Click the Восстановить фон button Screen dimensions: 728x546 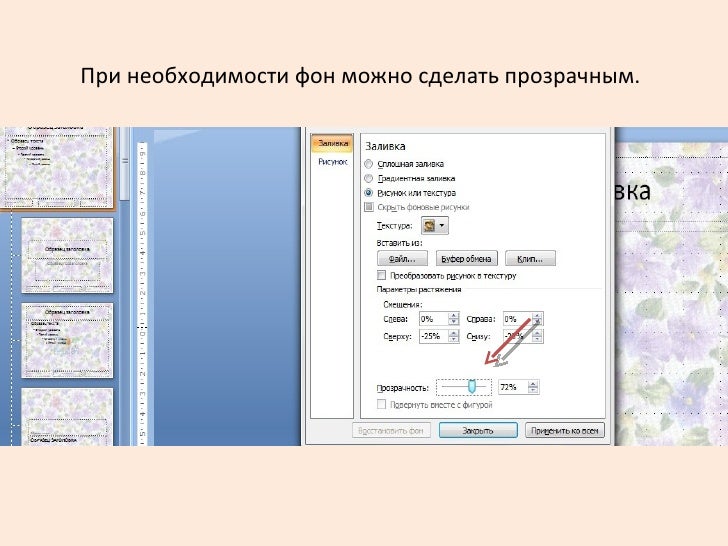391,430
